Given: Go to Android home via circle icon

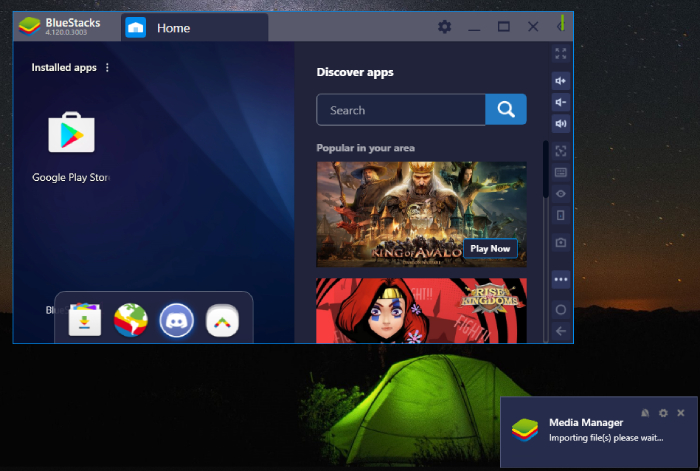Looking at the screenshot, I should [x=561, y=310].
